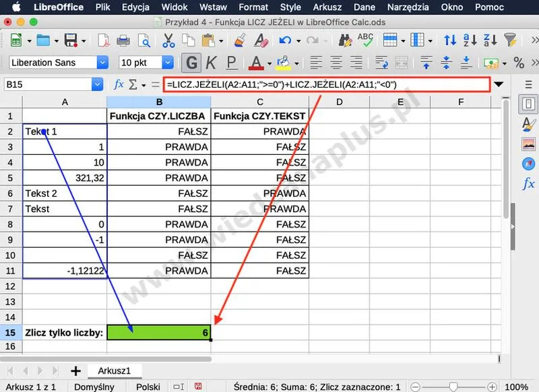Select the Arkusz1 sheet tab
The width and height of the screenshot is (539, 392).
coord(114,371)
